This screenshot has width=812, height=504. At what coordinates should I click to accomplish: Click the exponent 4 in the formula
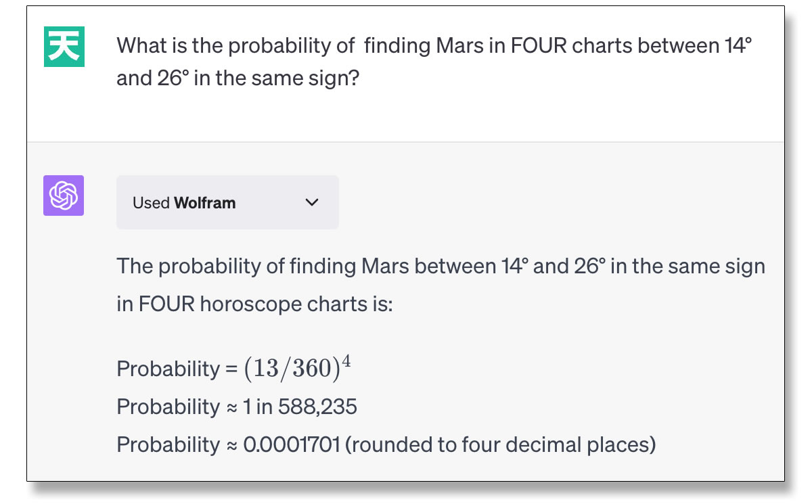(346, 360)
